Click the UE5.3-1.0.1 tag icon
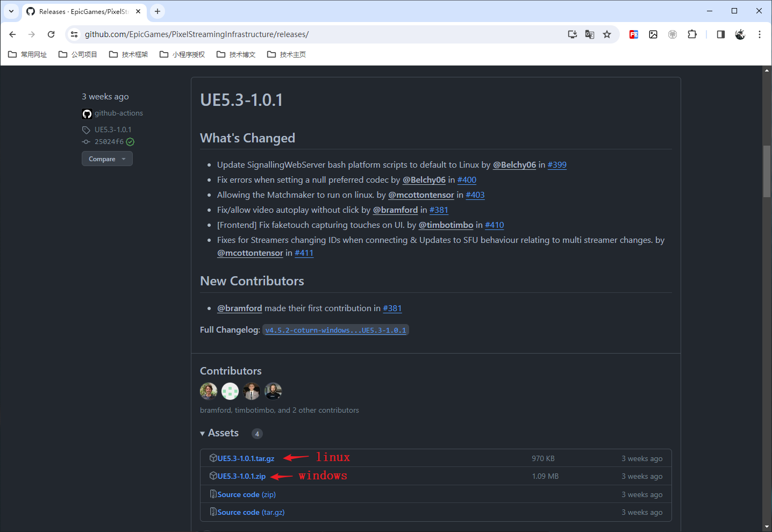The image size is (772, 532). point(86,130)
